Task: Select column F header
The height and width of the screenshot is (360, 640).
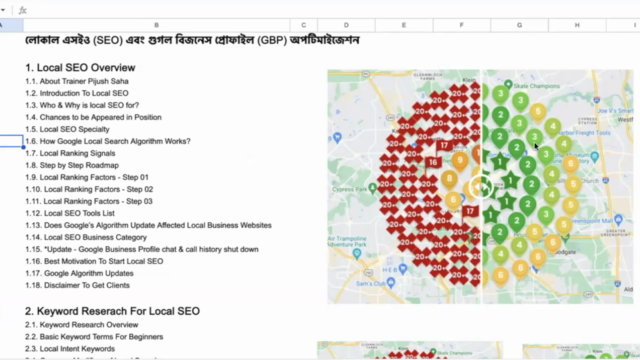Action: pyautogui.click(x=462, y=25)
